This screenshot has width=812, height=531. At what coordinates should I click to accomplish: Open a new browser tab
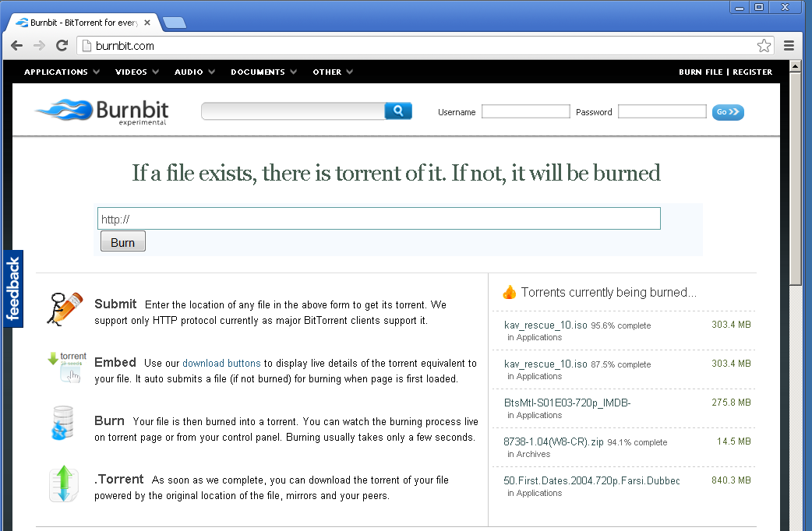175,23
